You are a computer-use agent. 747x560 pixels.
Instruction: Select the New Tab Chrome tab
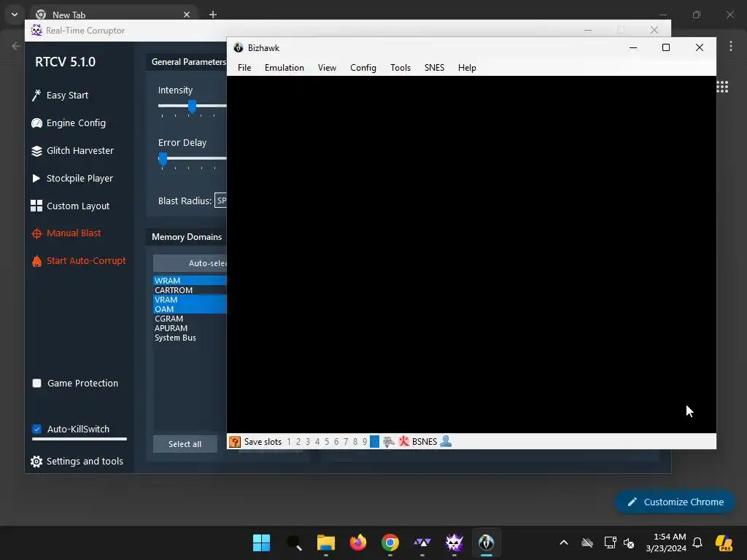(112, 15)
